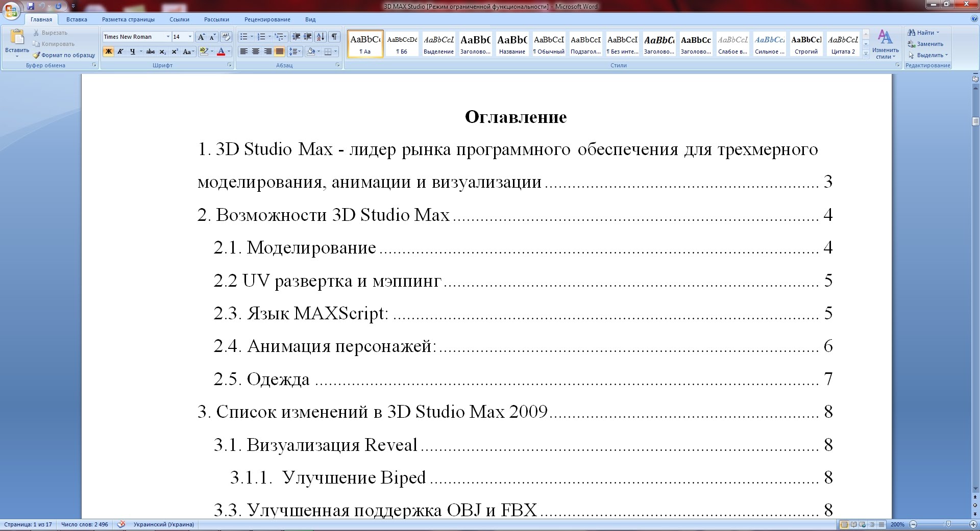Viewport: 980px width, 531px height.
Task: Expand the Styles gallery more arrow
Action: (866, 54)
